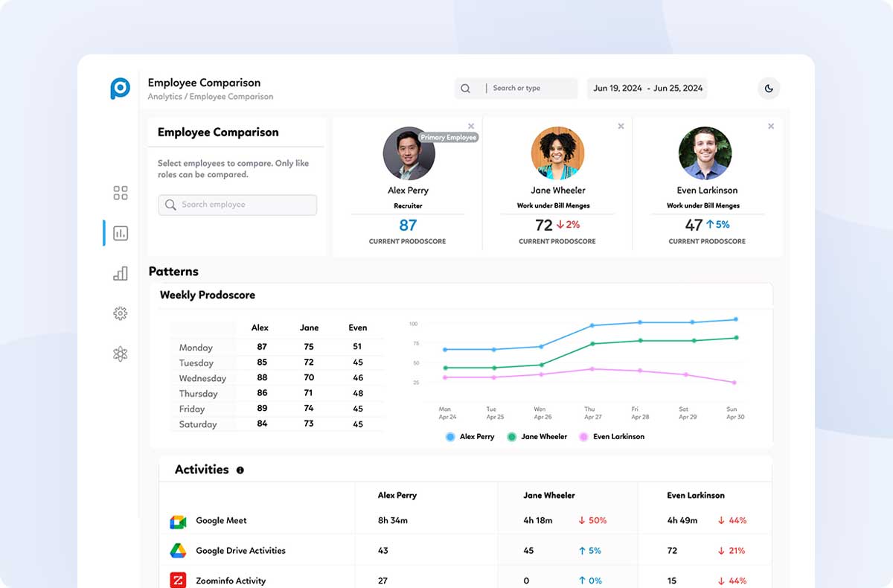Click the search magnifier icon in header
The height and width of the screenshot is (588, 893).
coord(466,89)
